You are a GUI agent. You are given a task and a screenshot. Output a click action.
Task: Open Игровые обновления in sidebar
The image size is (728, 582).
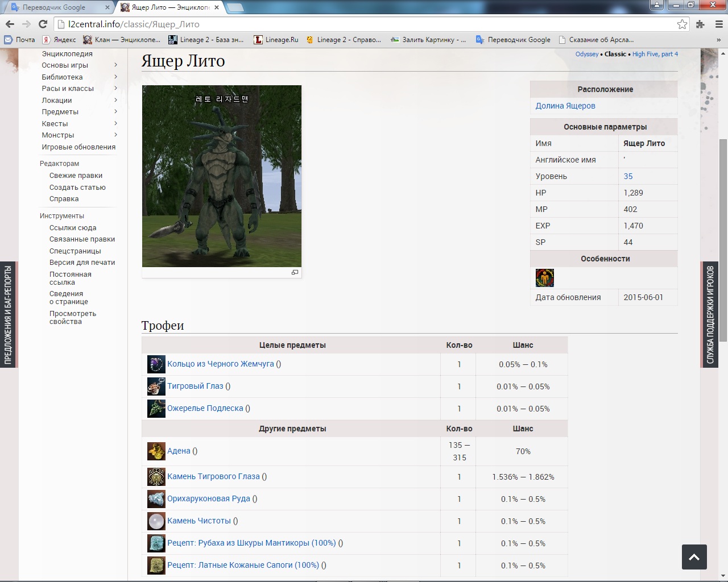click(78, 147)
